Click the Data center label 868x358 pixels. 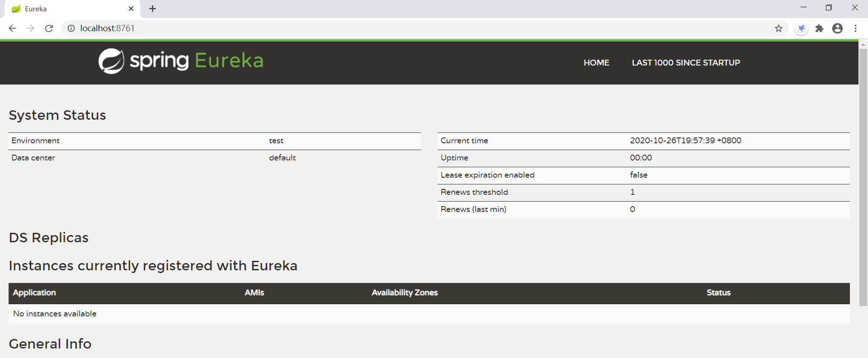tap(33, 158)
